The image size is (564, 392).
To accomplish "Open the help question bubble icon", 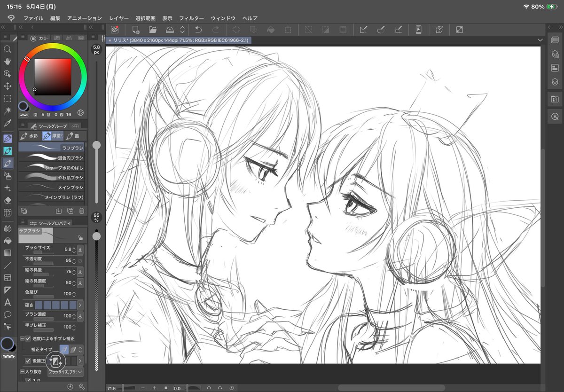I will tap(439, 30).
